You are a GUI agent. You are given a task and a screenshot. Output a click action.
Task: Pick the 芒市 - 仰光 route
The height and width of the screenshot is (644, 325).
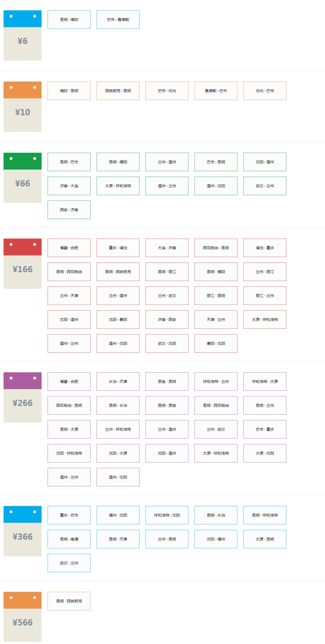[167, 91]
